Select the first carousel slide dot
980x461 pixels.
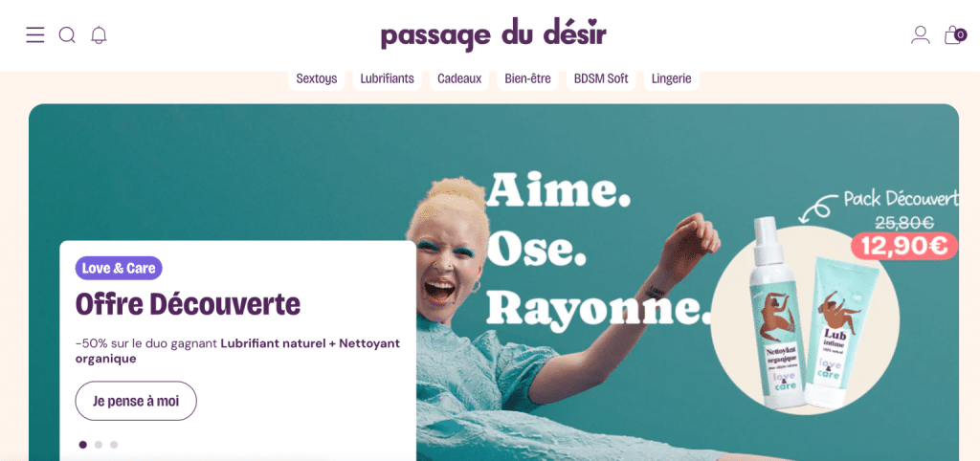click(83, 445)
